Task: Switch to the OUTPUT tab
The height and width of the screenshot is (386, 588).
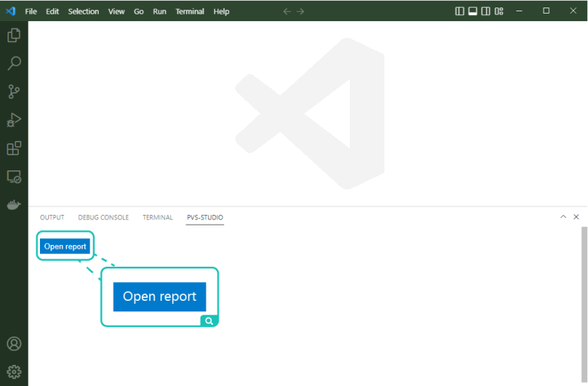Action: click(52, 218)
